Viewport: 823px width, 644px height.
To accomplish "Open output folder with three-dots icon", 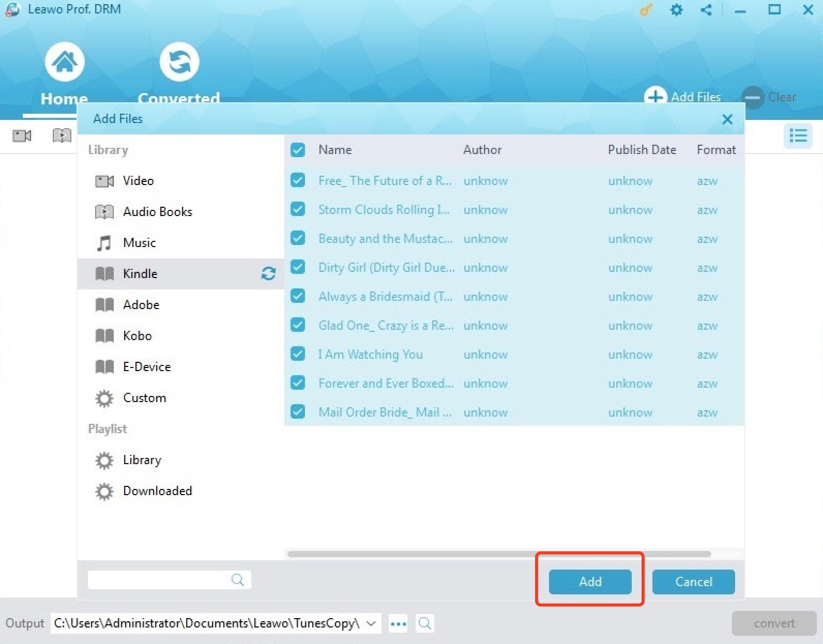I will [x=398, y=624].
